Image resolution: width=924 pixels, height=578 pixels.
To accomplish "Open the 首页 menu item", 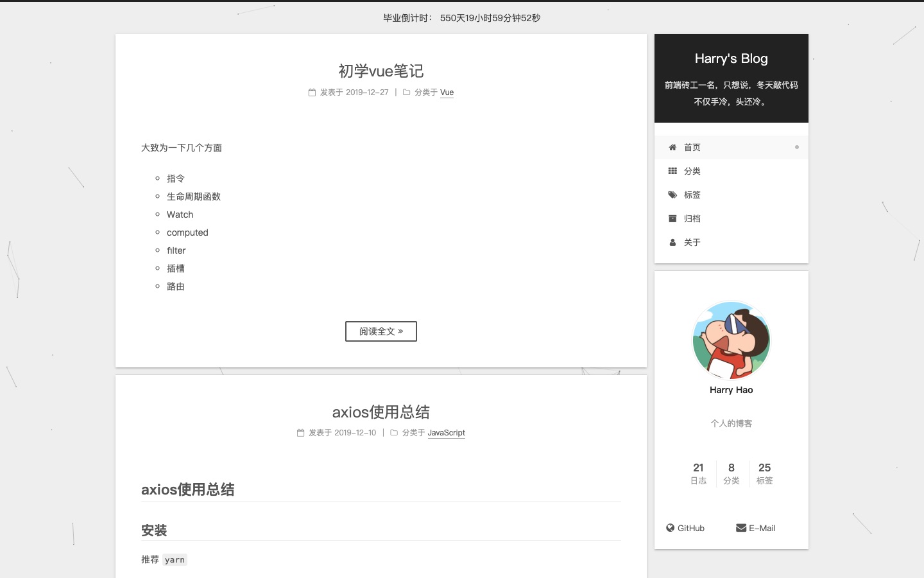I will [732, 147].
